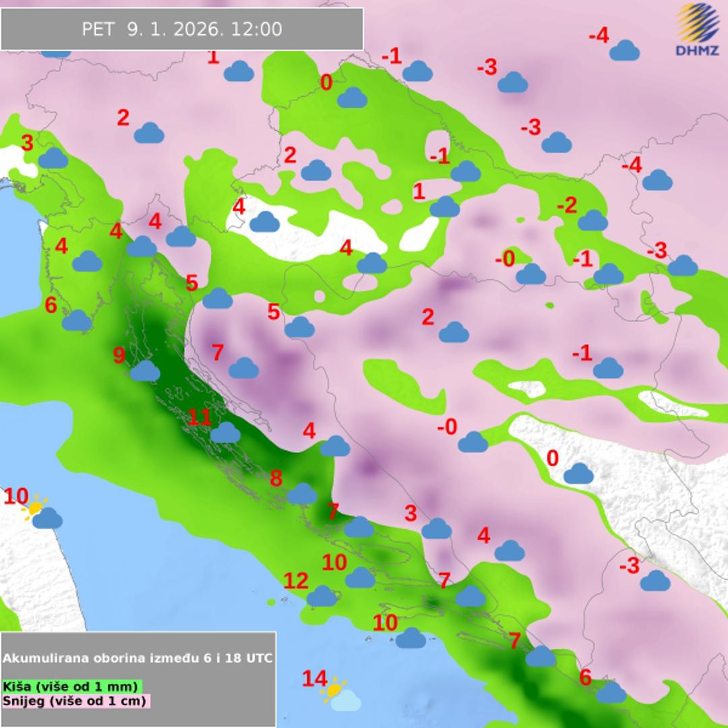The width and height of the screenshot is (728, 728).
Task: Pick the cloud icon next to 9
Action: pyautogui.click(x=145, y=371)
